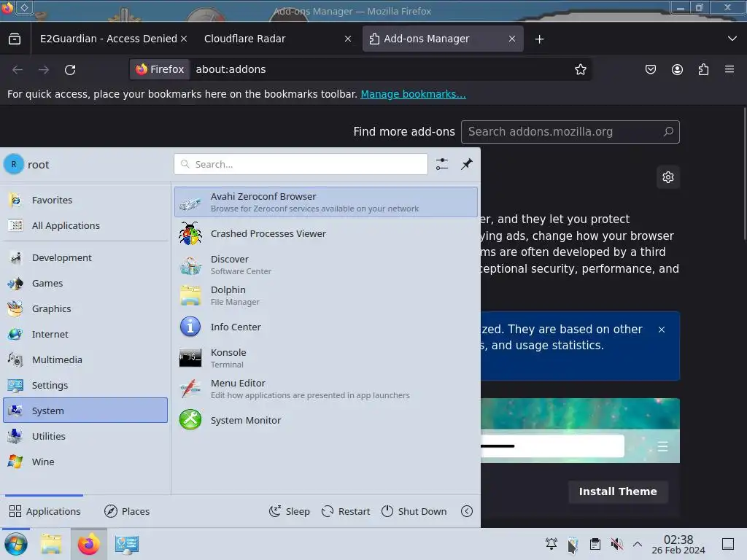This screenshot has height=560, width=747.
Task: Open the Firefox account icon
Action: point(677,69)
